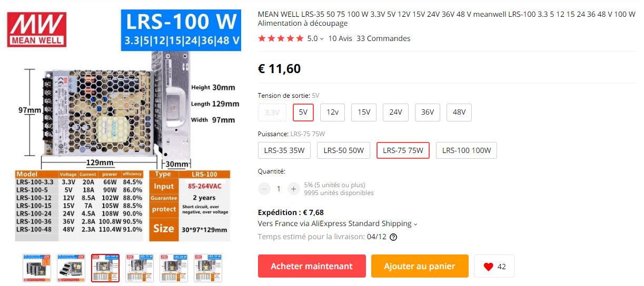Click the Mean Well logo on image

[x=37, y=29]
